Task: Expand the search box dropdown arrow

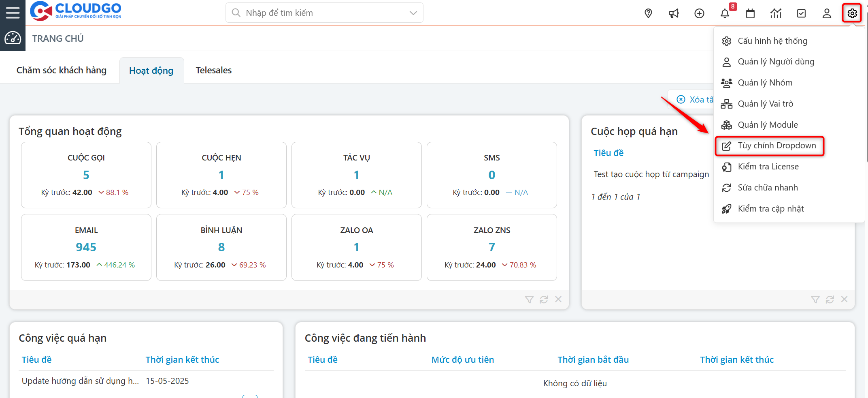Action: pyautogui.click(x=413, y=13)
